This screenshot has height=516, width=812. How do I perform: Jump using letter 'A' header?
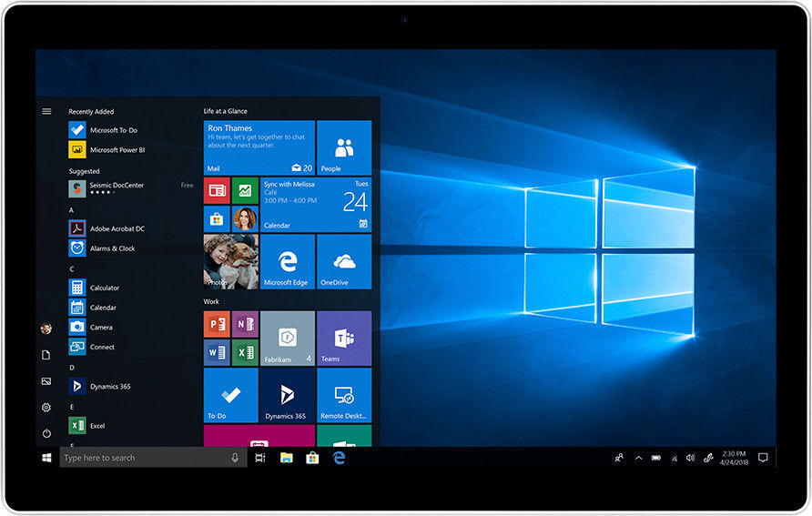pos(72,210)
